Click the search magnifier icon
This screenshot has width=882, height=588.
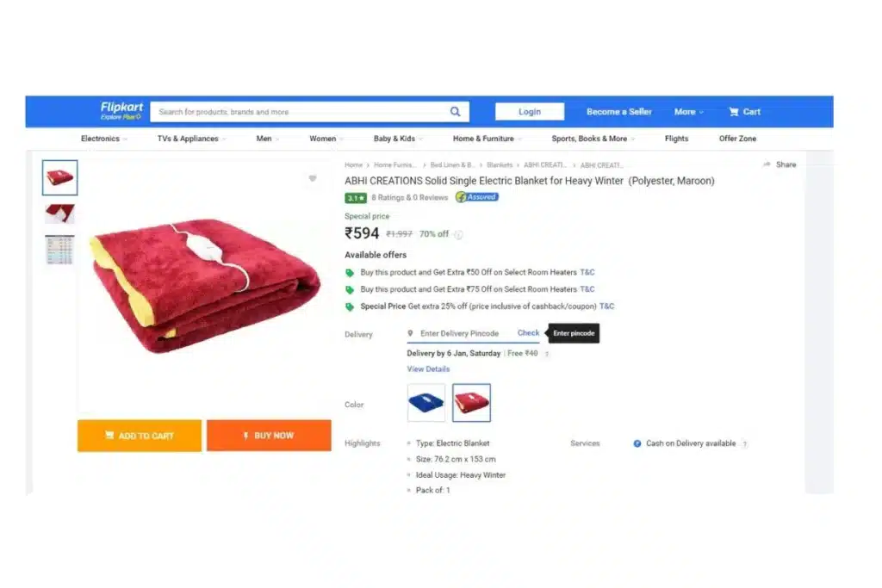click(x=455, y=111)
